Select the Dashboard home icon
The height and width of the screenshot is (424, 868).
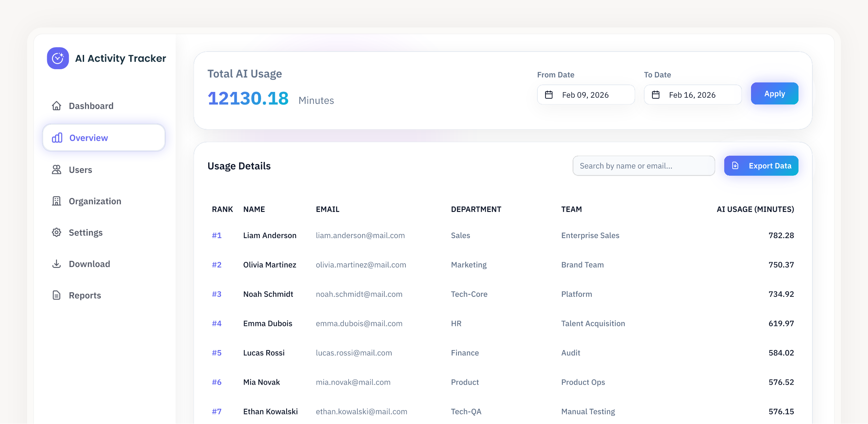click(56, 106)
